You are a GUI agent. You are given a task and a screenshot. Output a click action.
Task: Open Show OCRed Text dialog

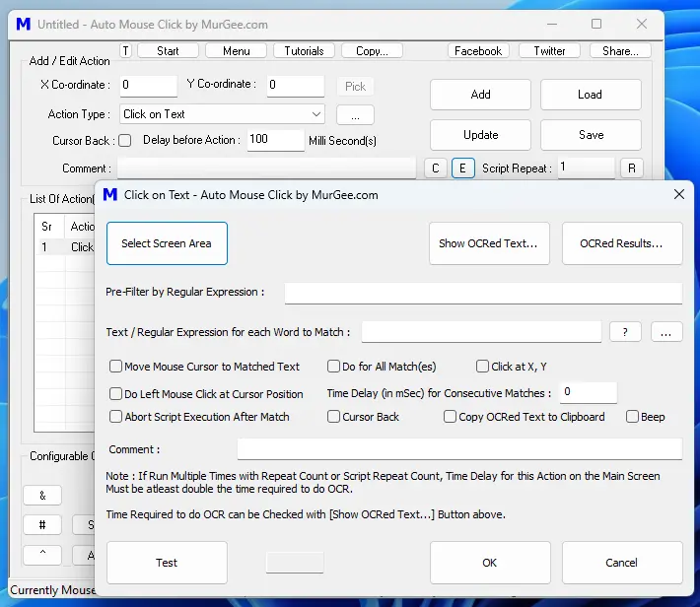tap(489, 243)
